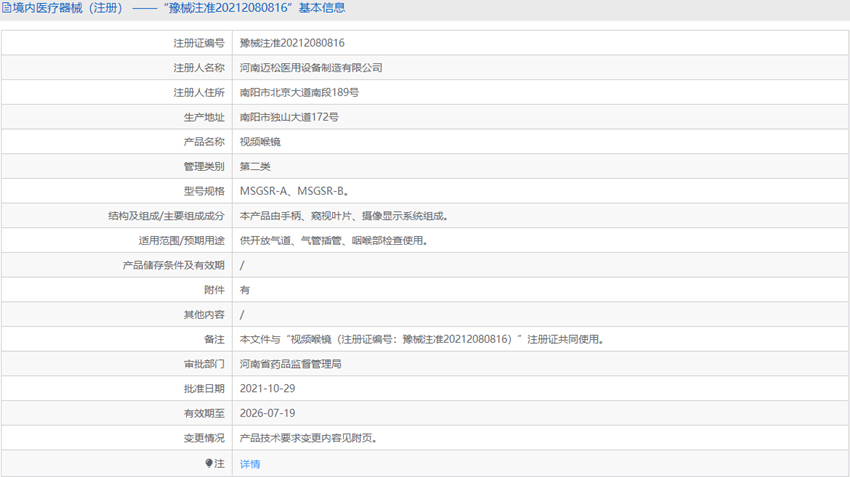Click the 变更情况 text 产品技术要求变更内容见附页
The width and height of the screenshot is (850, 477).
tap(308, 438)
